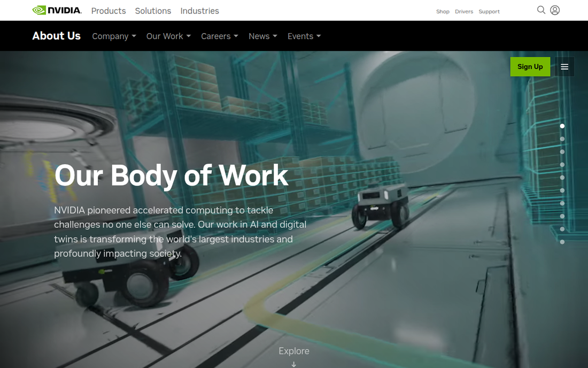588x368 pixels.
Task: Open the user account icon
Action: tap(555, 10)
